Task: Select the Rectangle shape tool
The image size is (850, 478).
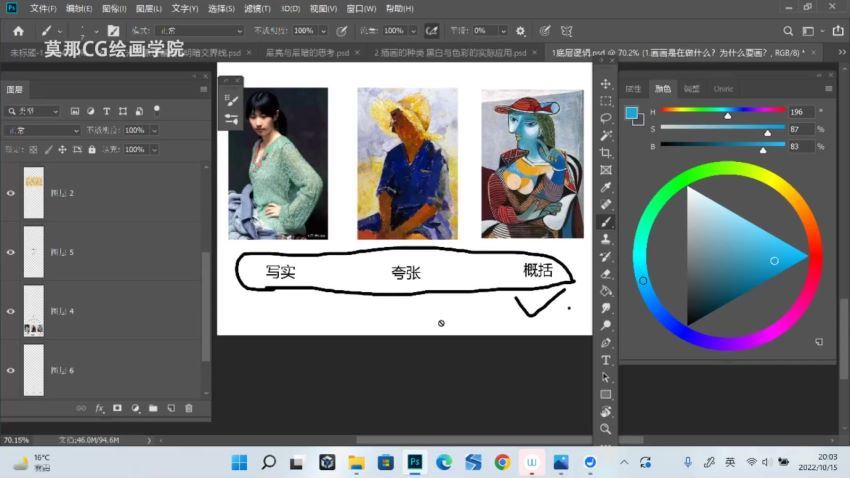Action: coord(606,395)
